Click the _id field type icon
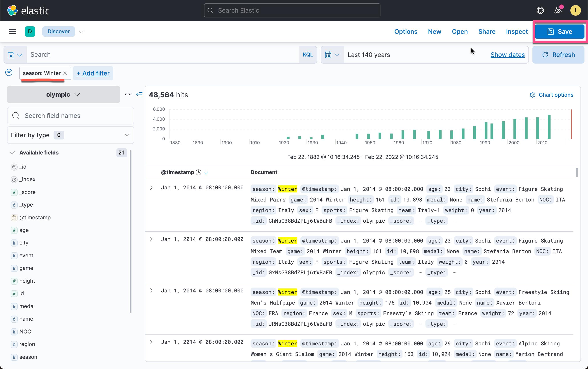 click(14, 167)
